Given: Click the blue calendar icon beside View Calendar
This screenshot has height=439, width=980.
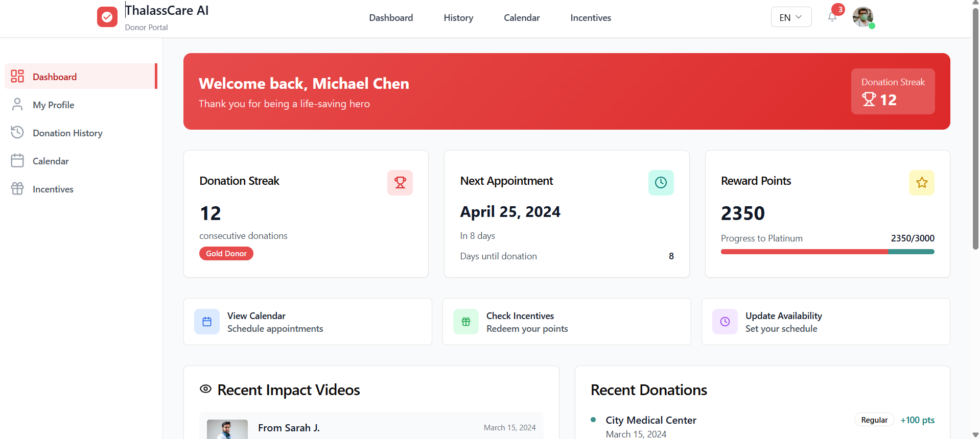Looking at the screenshot, I should coord(207,322).
